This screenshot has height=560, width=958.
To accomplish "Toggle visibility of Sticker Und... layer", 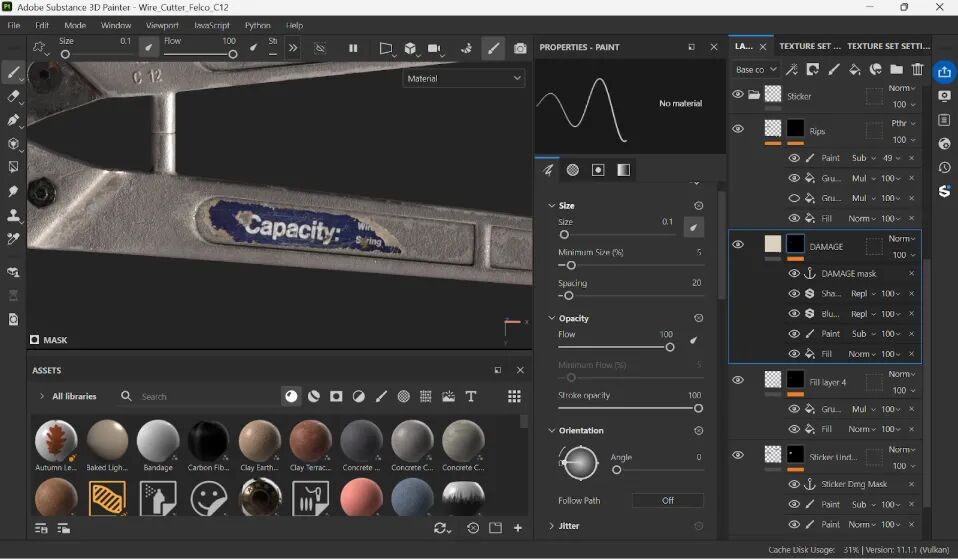I will (738, 456).
